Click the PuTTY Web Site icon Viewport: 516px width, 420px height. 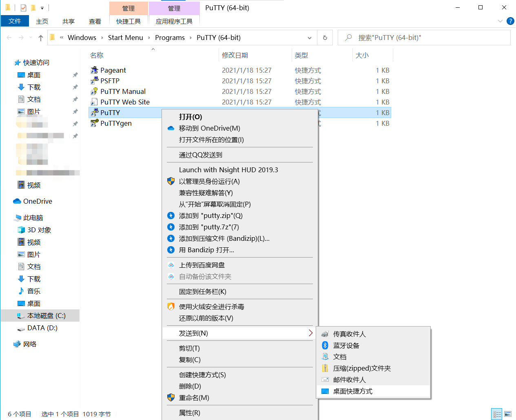pyautogui.click(x=94, y=102)
